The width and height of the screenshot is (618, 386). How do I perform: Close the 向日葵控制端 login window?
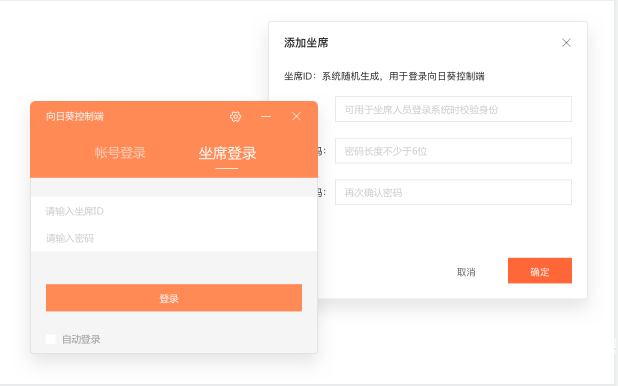click(x=296, y=116)
